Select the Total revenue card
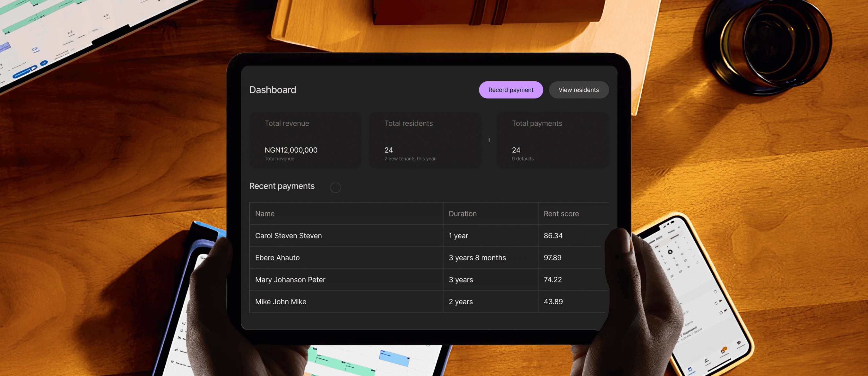Screen dimensions: 868x376 pos(305,140)
